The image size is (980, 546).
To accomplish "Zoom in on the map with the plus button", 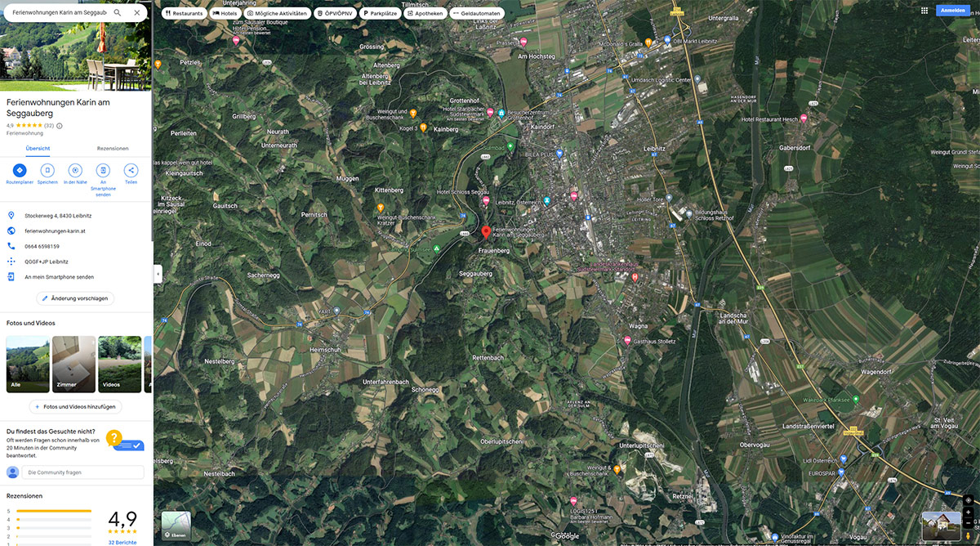I will point(969,512).
